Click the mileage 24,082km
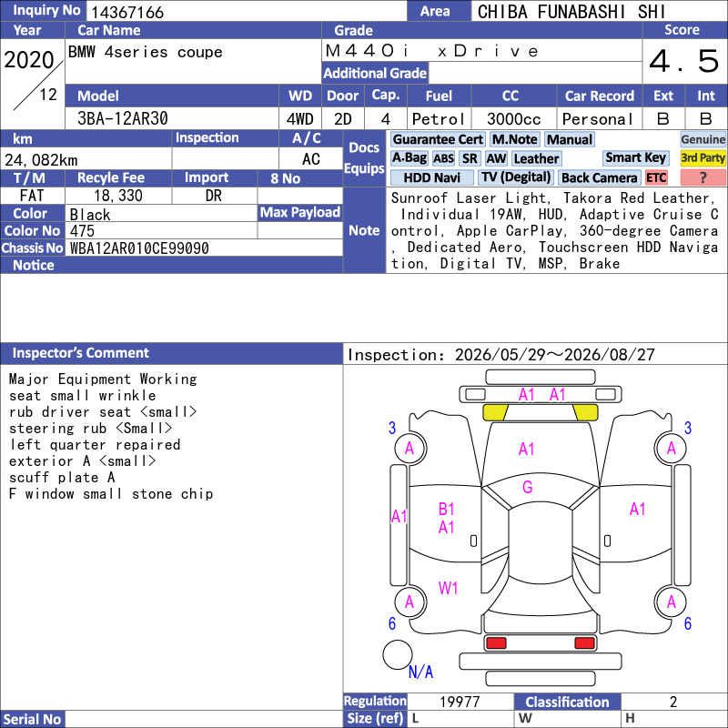The height and width of the screenshot is (728, 728). (41, 160)
